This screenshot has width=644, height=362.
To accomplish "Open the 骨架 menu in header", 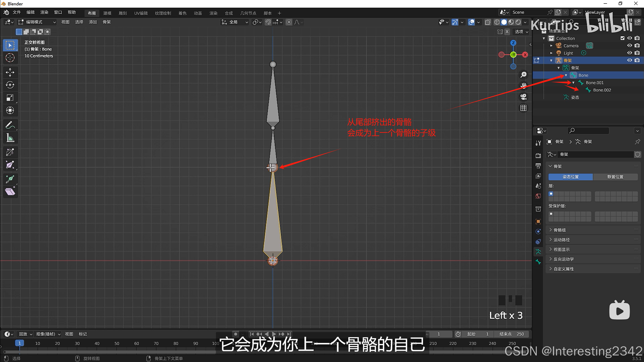I will (x=106, y=22).
